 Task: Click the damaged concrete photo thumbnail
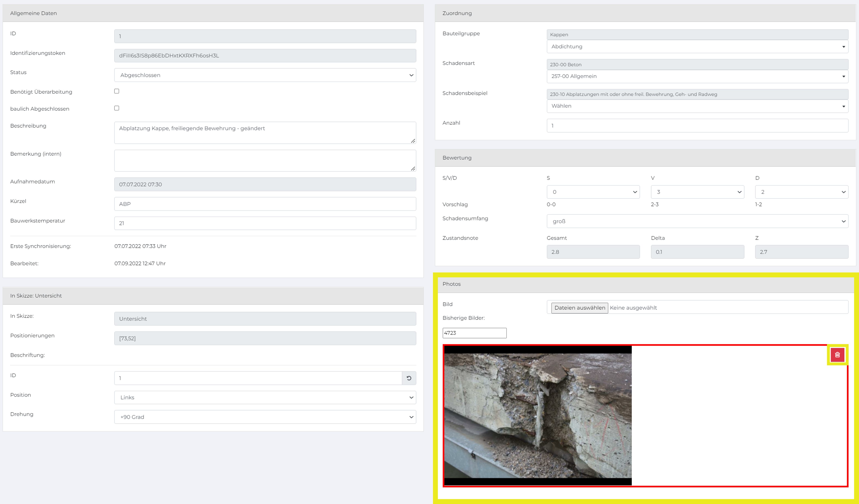tap(538, 415)
